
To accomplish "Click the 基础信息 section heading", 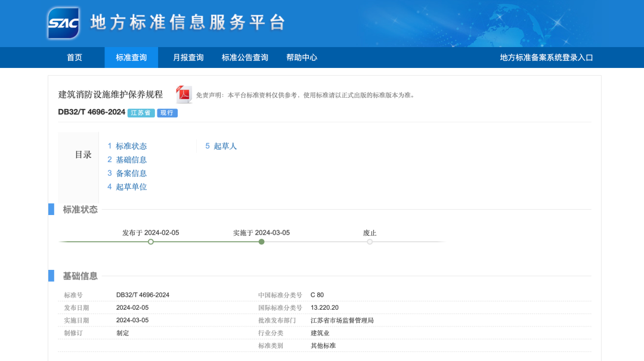I will click(80, 276).
